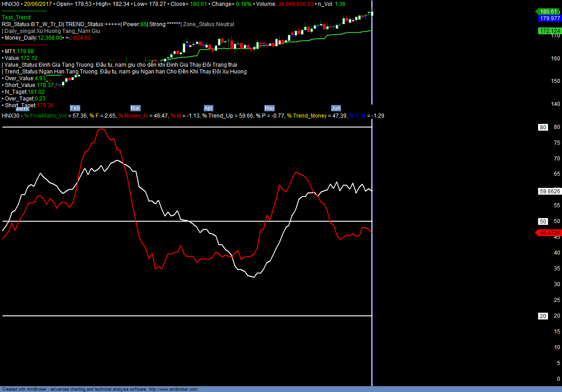Open the amibroker.com link in footer
The image size is (562, 392).
pos(173,389)
